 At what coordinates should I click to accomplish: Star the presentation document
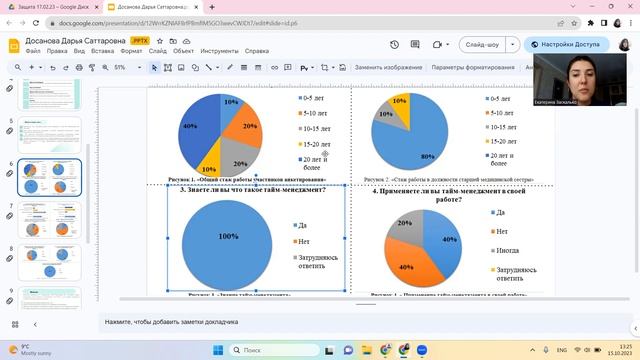(160, 41)
